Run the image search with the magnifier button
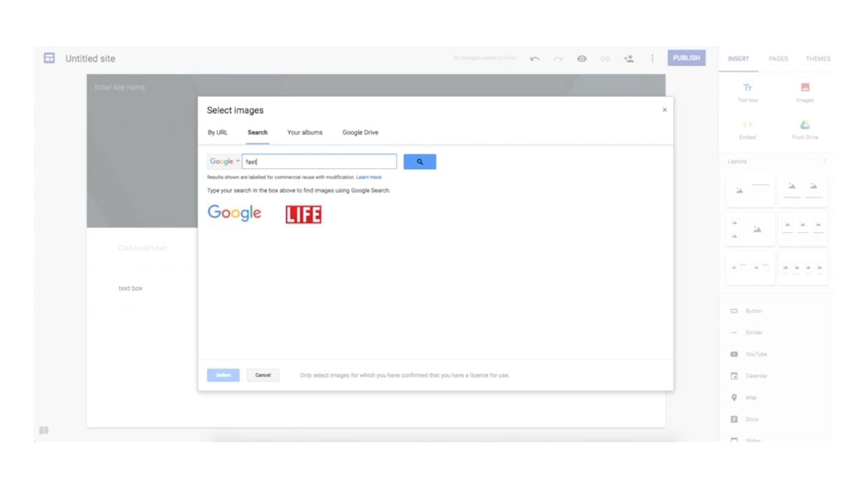 (x=420, y=161)
